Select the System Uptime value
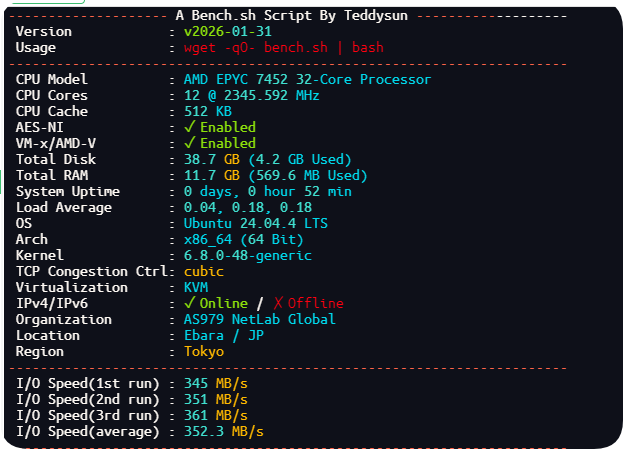Image resolution: width=623 pixels, height=449 pixels. (x=267, y=191)
